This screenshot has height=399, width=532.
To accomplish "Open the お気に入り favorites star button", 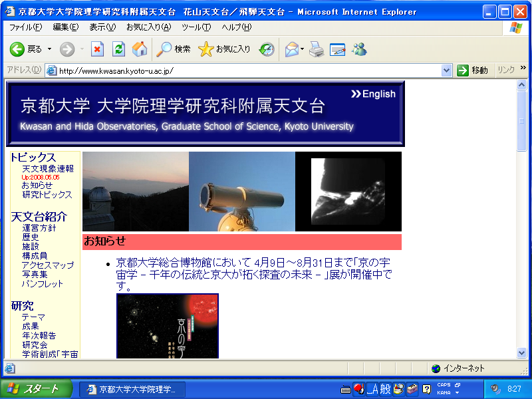I will click(224, 49).
